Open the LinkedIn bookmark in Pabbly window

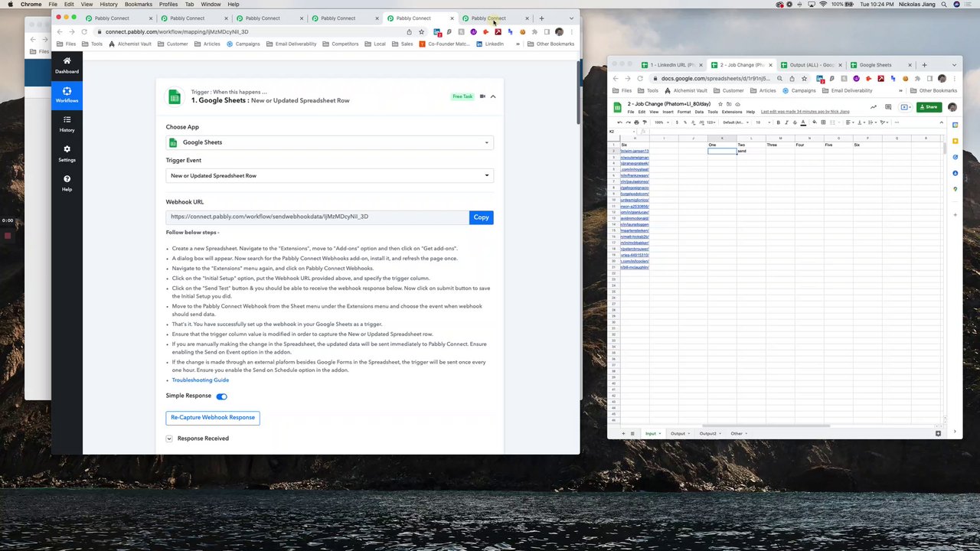[490, 44]
